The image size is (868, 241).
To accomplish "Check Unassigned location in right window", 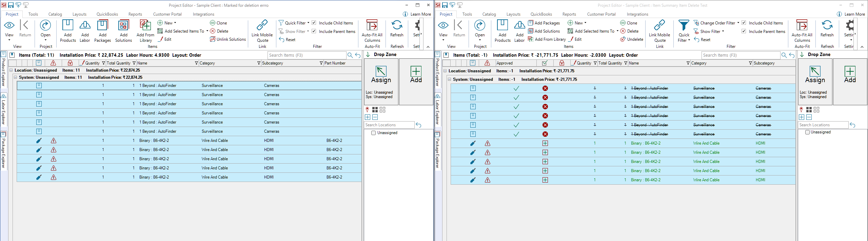I will point(807,132).
